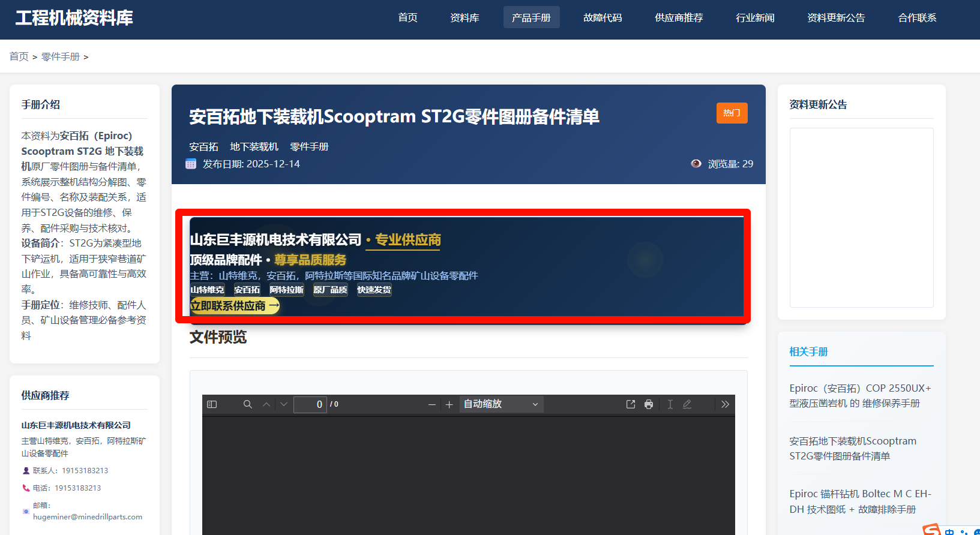The width and height of the screenshot is (980, 535).
Task: Open PDF in new window icon
Action: click(x=631, y=404)
